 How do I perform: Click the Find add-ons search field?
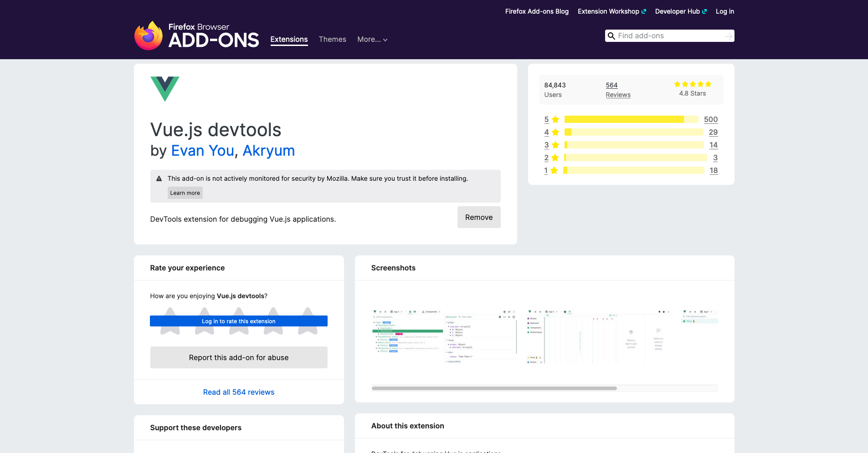click(669, 36)
